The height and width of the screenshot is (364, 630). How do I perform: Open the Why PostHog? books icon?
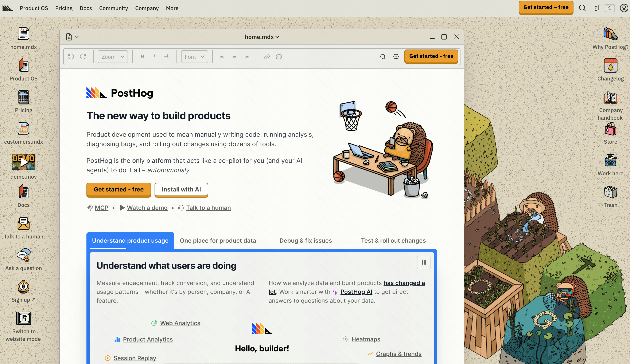611,34
